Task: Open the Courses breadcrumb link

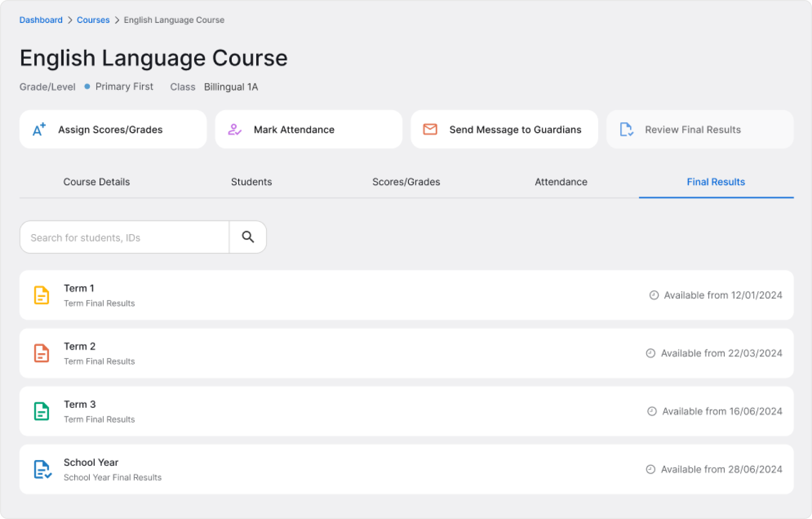Action: pos(93,20)
